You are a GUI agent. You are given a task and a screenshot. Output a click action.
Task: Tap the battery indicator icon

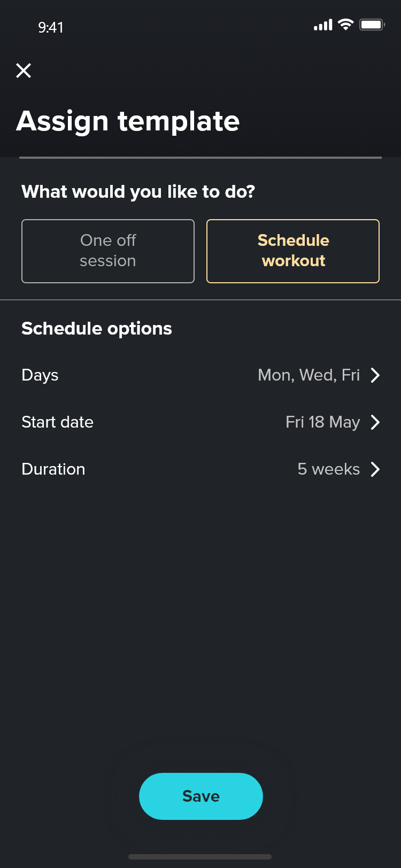pyautogui.click(x=372, y=25)
